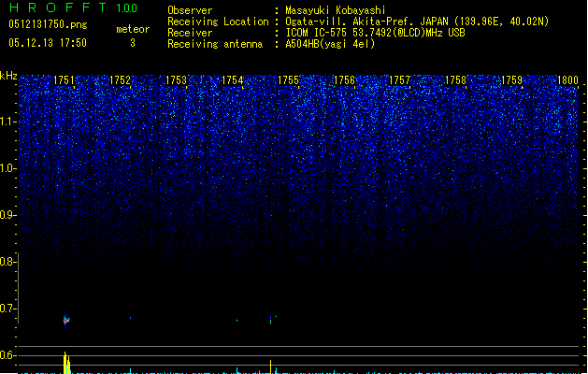Click the 0.9 kHz axis label
The height and width of the screenshot is (374, 588).
7,215
